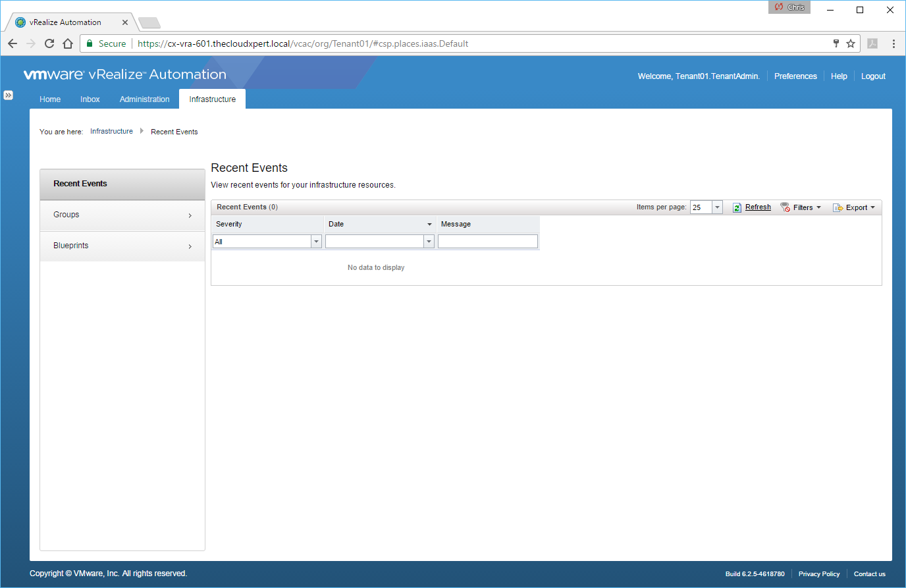The image size is (906, 588).
Task: Click the Message filter text field
Action: pos(487,242)
